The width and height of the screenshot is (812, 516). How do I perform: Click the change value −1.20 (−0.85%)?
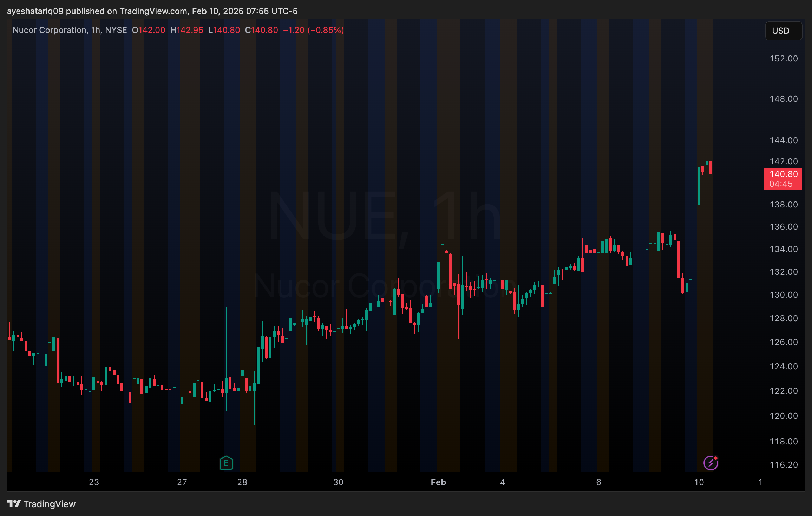pyautogui.click(x=313, y=30)
